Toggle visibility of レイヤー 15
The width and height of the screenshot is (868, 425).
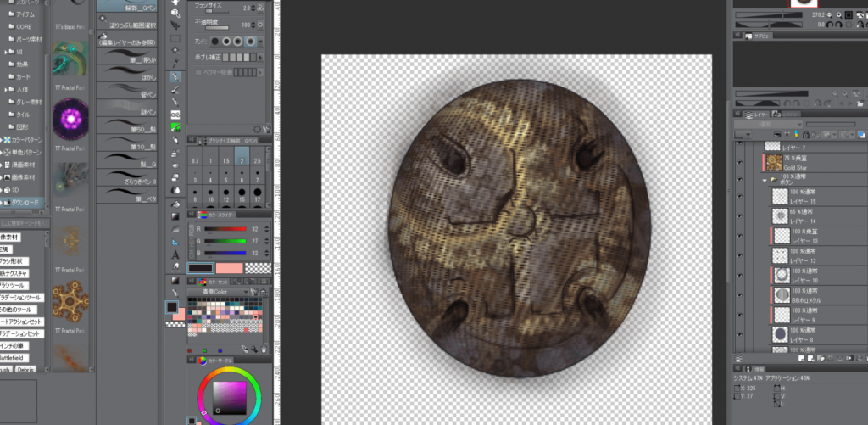pyautogui.click(x=738, y=196)
